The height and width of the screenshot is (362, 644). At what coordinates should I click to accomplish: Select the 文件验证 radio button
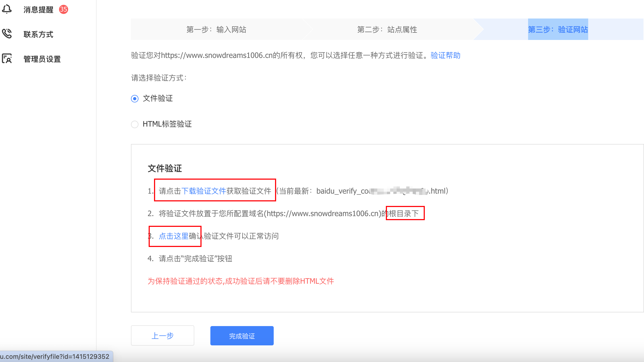point(135,99)
